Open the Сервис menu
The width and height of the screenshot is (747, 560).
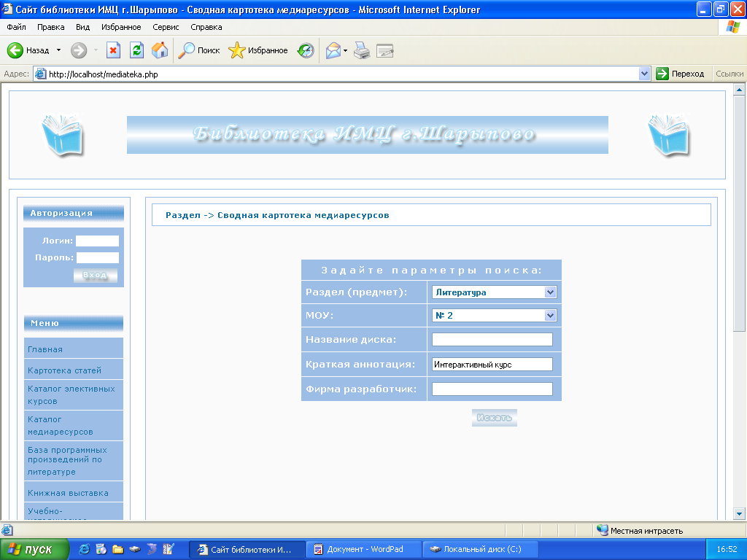(166, 27)
